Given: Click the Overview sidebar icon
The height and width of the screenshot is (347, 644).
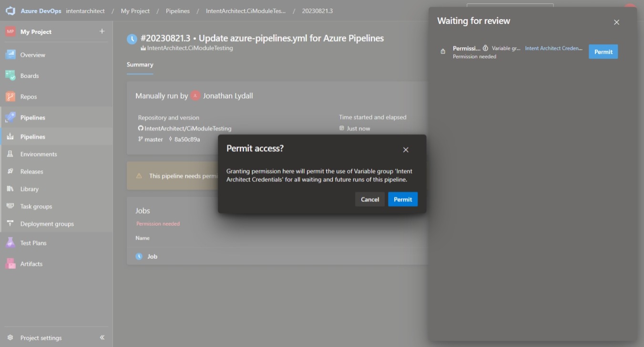Looking at the screenshot, I should (10, 55).
